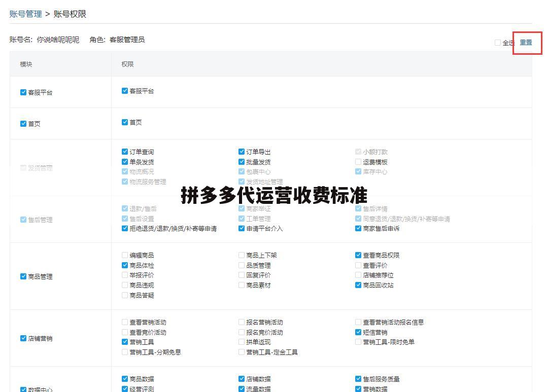Image resolution: width=547 pixels, height=392 pixels.
Task: Enable the 报名营销活动 permission
Action: click(x=241, y=322)
